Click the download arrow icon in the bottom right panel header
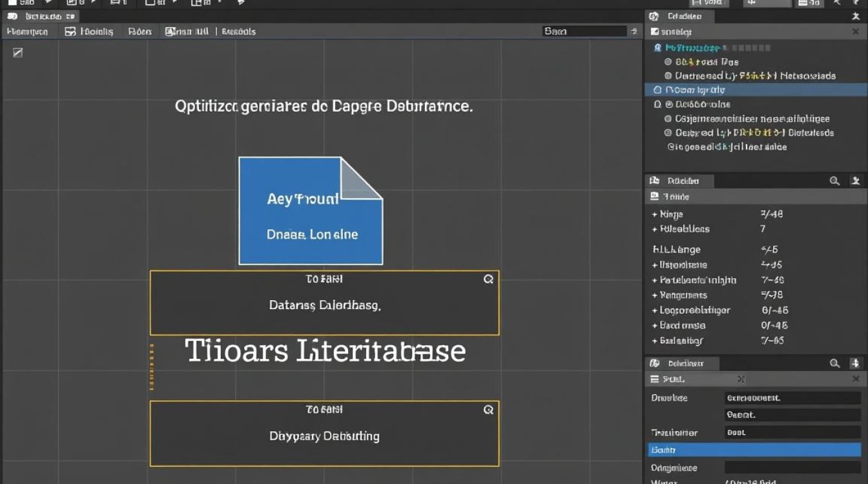This screenshot has width=868, height=484. tap(856, 363)
